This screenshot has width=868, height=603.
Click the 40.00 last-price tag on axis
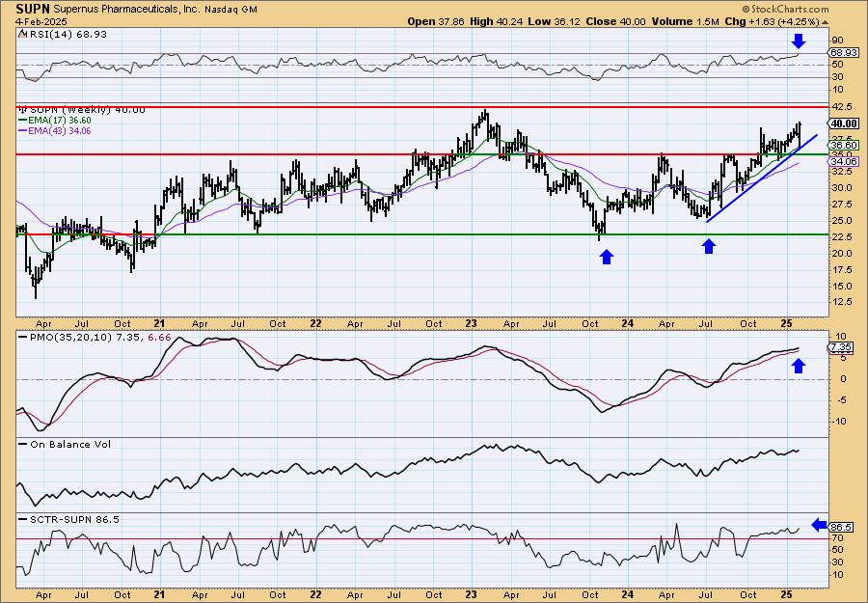click(x=844, y=123)
